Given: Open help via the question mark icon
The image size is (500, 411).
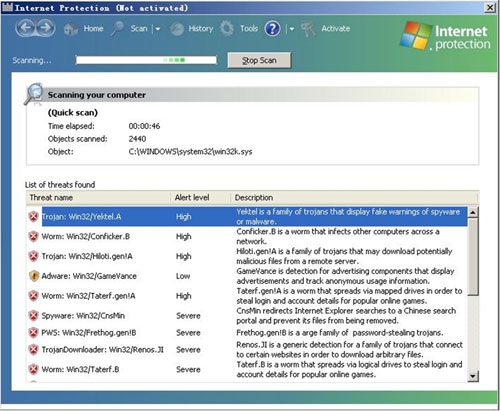Looking at the screenshot, I should (273, 29).
